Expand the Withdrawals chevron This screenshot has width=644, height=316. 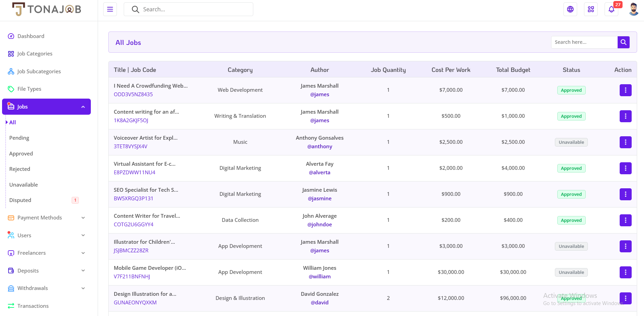click(x=83, y=288)
